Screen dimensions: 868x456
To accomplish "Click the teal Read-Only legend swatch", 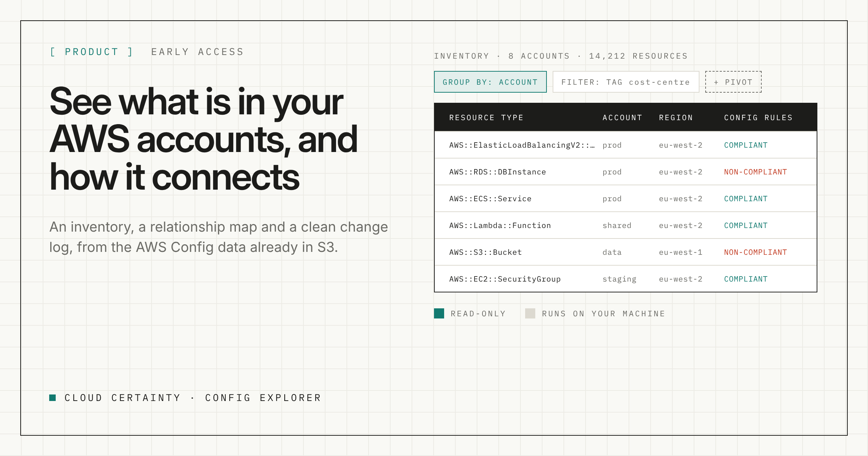I will 439,313.
